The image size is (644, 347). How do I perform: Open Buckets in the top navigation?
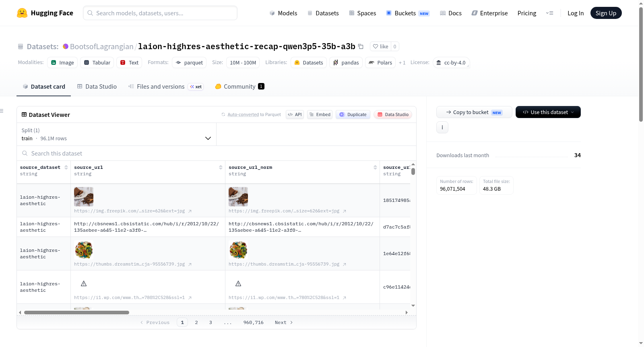coord(408,13)
